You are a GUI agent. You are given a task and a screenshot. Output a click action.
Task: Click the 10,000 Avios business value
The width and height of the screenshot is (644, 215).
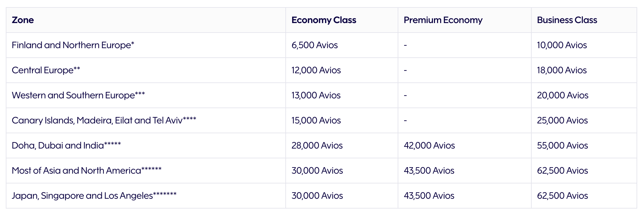point(562,45)
